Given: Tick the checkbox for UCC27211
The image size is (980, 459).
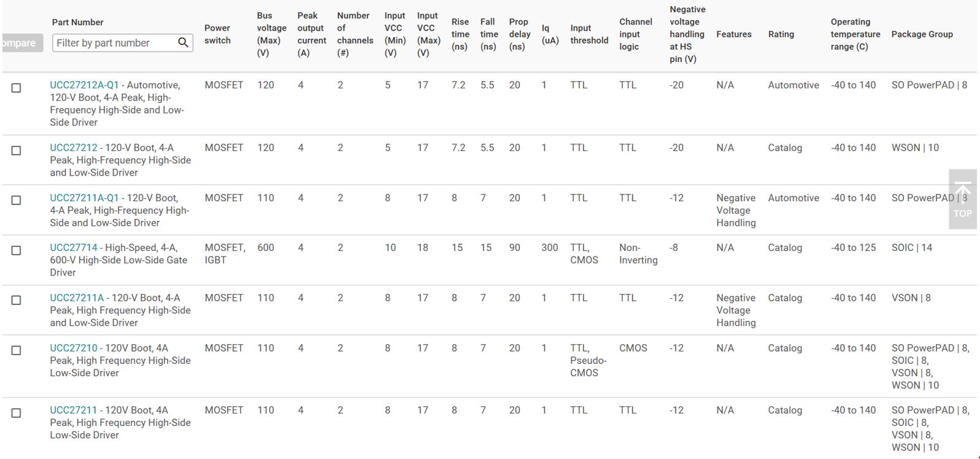Looking at the screenshot, I should click(17, 414).
